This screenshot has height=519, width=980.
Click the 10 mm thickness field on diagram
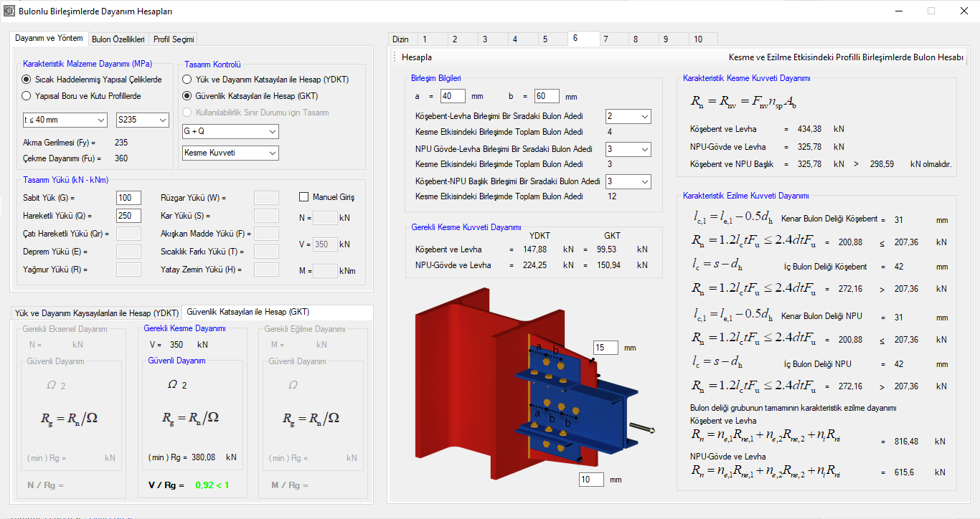click(591, 479)
